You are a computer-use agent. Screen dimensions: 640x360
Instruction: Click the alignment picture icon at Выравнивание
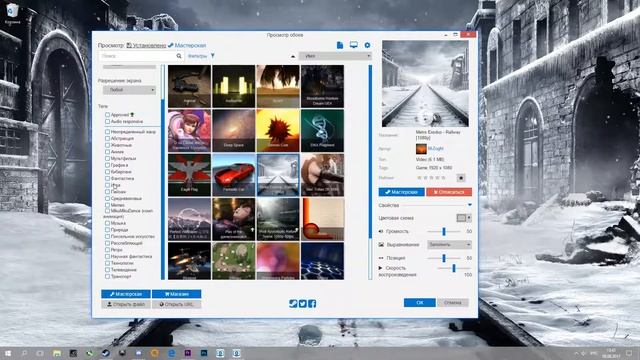tap(381, 244)
